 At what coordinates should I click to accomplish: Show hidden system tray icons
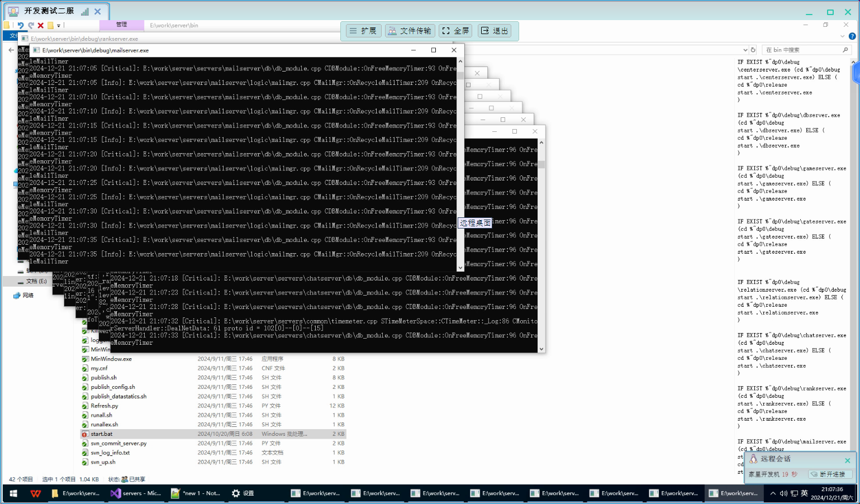(x=773, y=493)
